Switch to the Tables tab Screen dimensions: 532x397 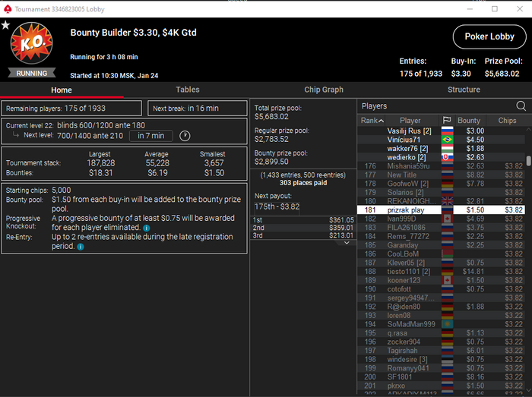pos(188,90)
